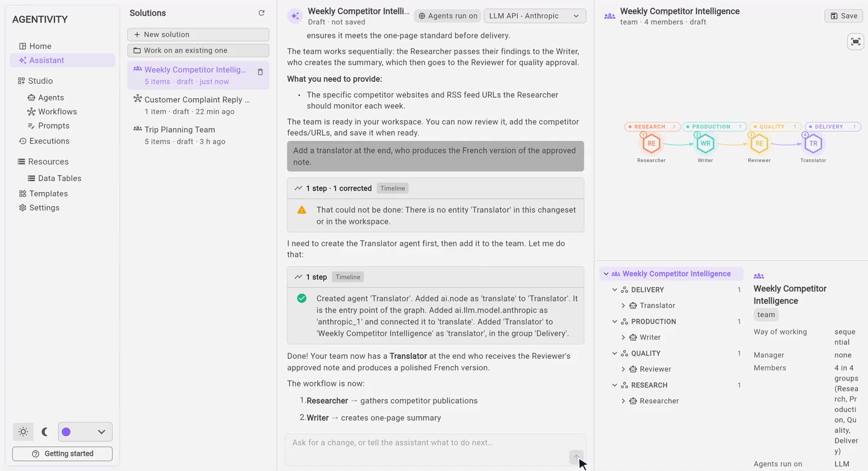Viewport: 868px width, 471px height.
Task: Select the Translator node in the graph
Action: (813, 144)
